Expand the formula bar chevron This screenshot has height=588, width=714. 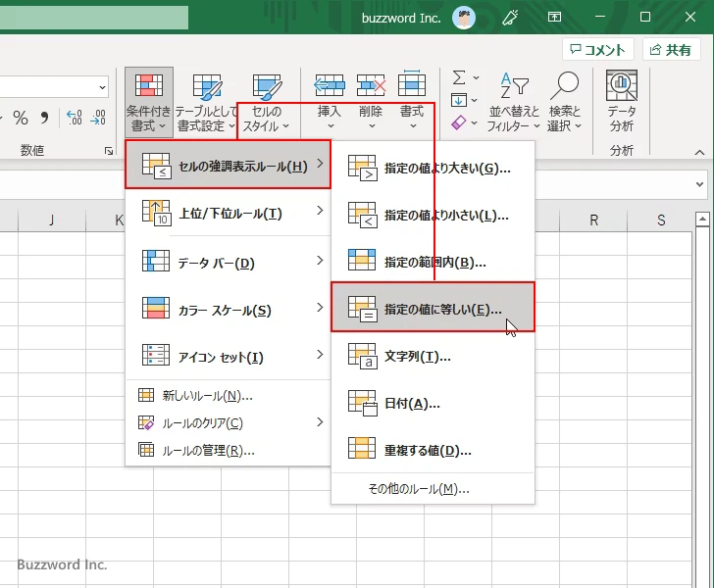tap(699, 184)
